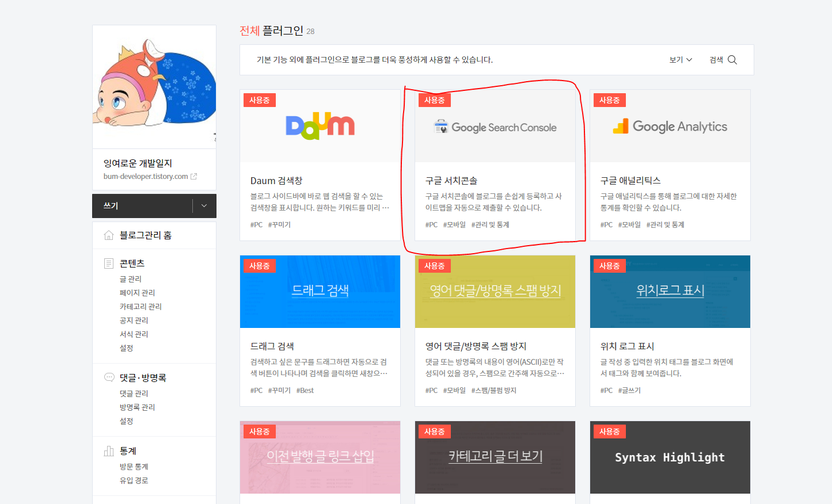
Task: Click the #Best tag on 드래그 검색
Action: click(x=305, y=391)
